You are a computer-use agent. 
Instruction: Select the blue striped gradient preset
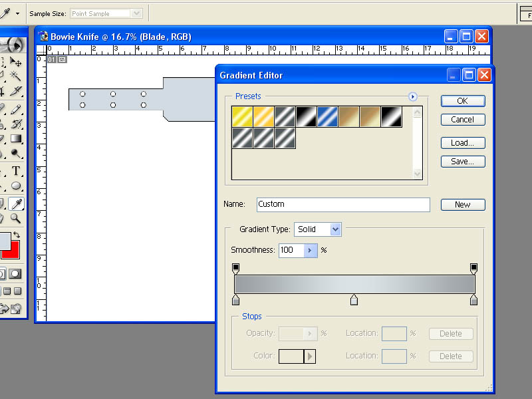click(327, 117)
